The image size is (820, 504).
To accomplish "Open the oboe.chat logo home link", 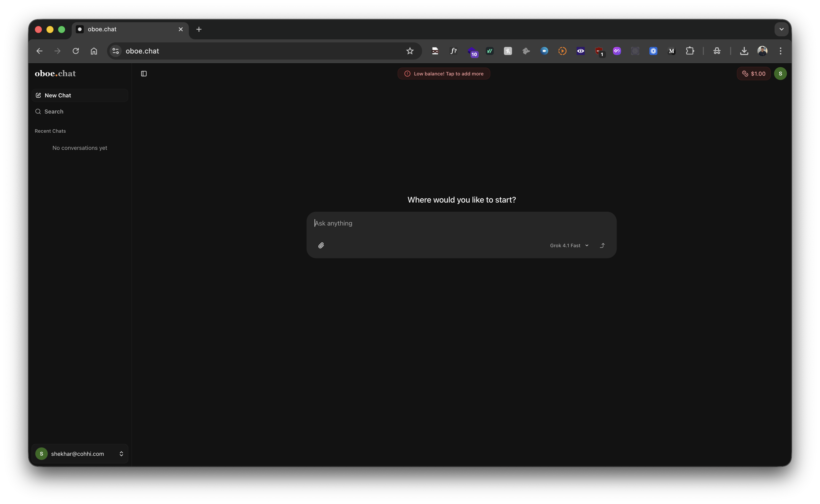I will [55, 73].
